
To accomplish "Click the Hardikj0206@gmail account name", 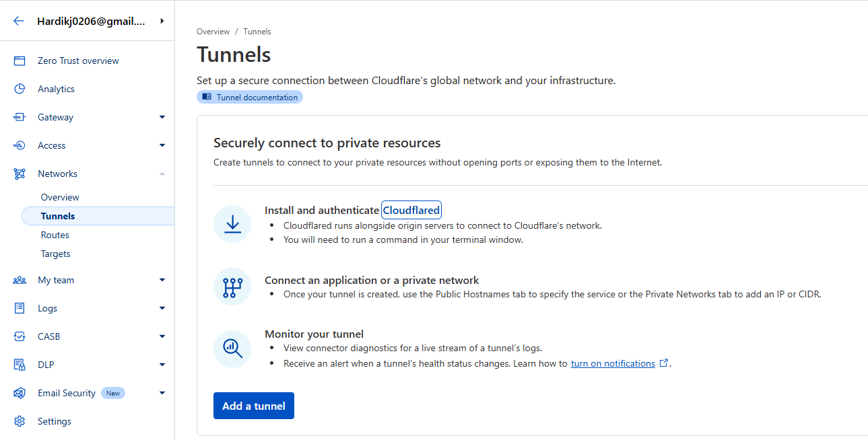I will (x=91, y=21).
